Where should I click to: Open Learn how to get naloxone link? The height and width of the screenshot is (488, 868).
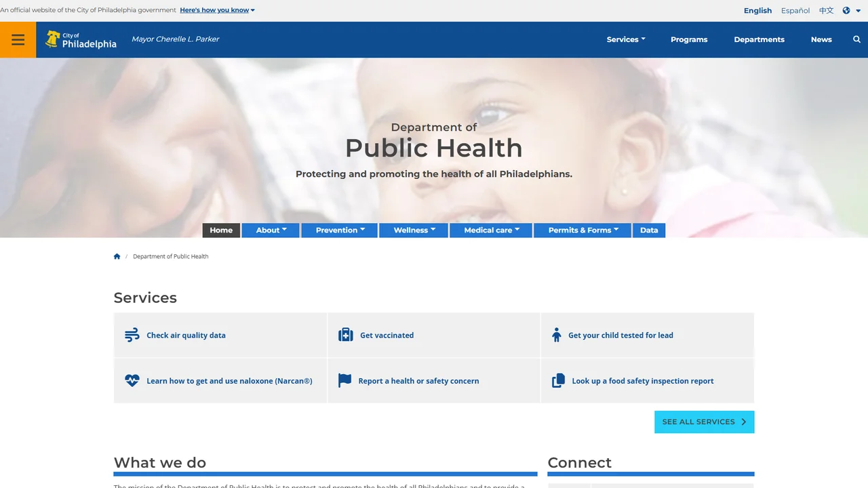click(229, 381)
